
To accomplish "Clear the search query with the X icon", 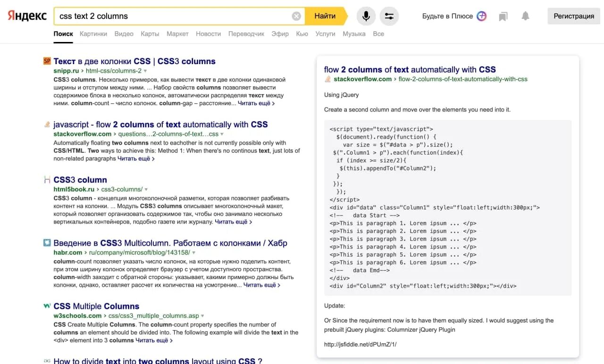I will coord(296,16).
